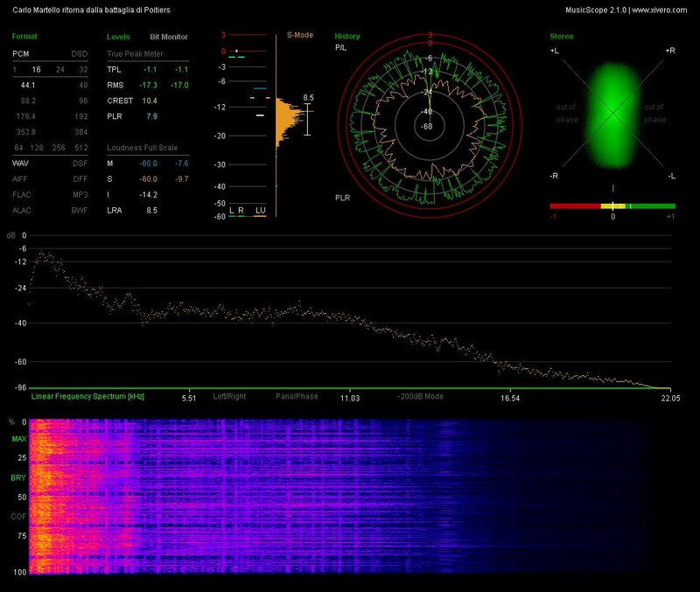The image size is (700, 592).
Task: Click the RMS value -17.0
Action: (179, 85)
